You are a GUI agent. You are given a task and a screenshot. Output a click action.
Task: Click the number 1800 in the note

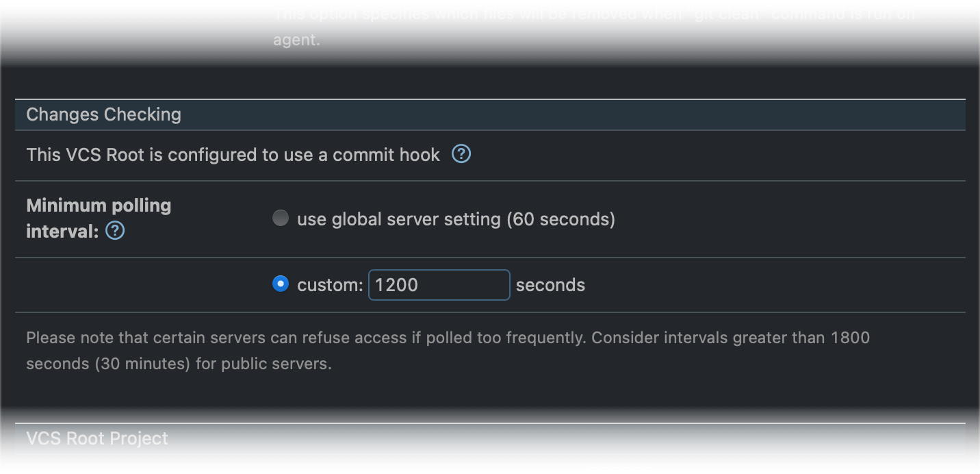point(850,338)
